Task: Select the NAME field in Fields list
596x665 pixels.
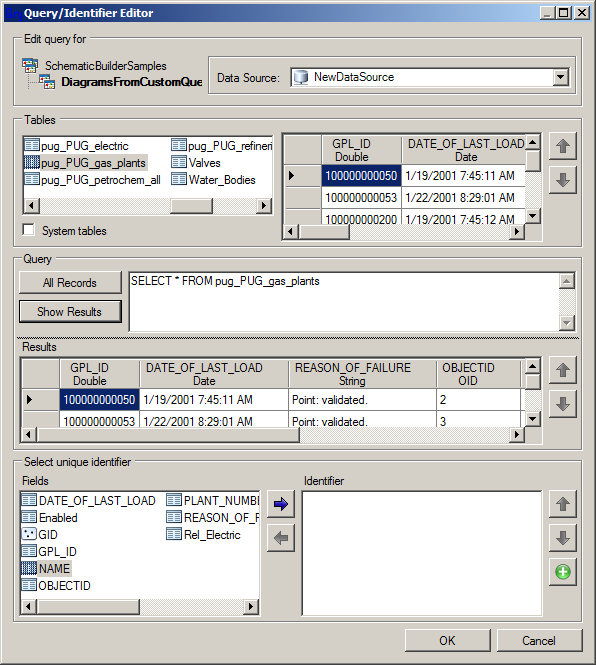Action: [x=46, y=568]
